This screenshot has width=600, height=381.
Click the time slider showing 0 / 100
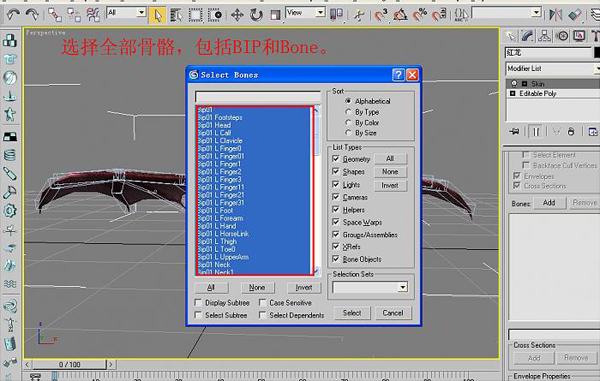pos(70,365)
